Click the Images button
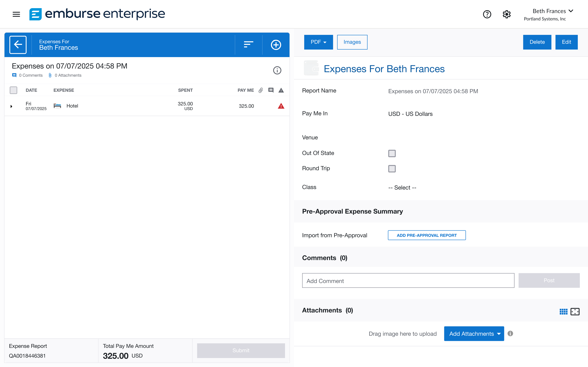The image size is (588, 367). pos(352,42)
